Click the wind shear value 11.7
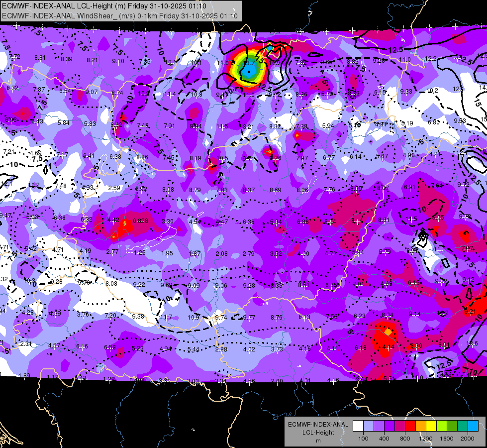 167,317
